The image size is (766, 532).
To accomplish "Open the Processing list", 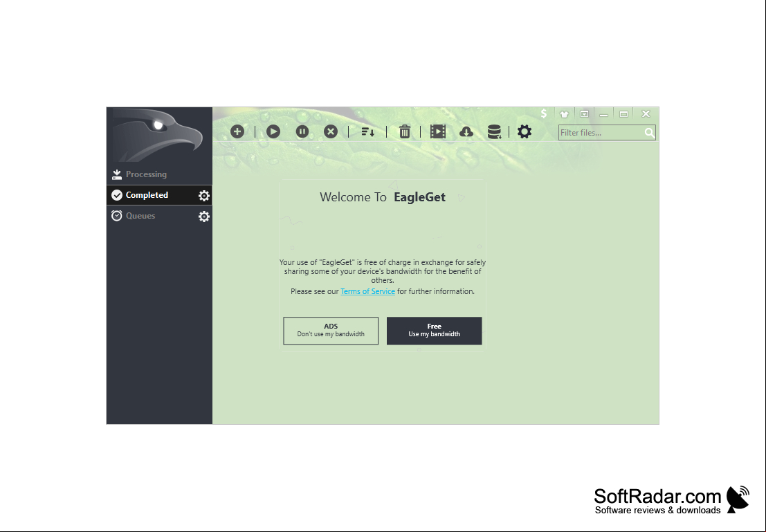I will (x=159, y=174).
